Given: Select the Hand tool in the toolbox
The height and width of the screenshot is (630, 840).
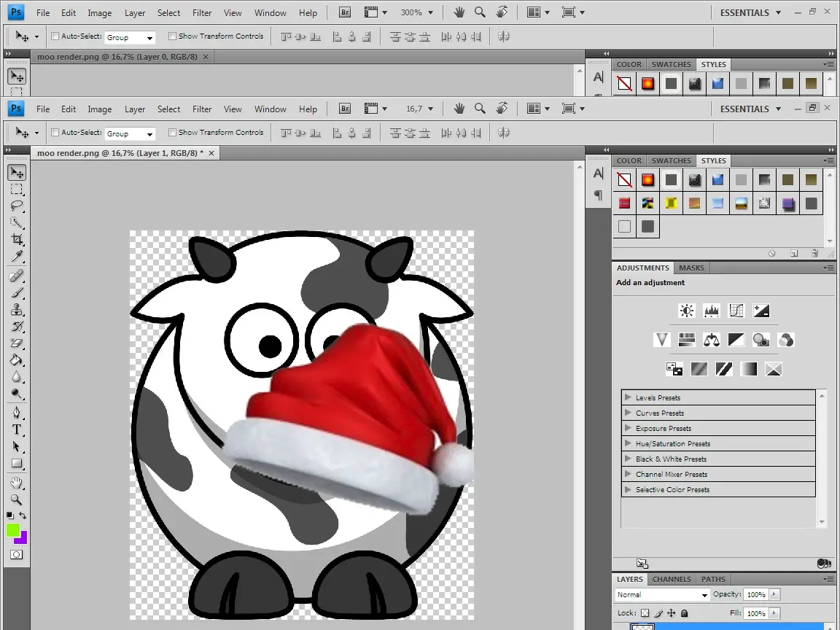Looking at the screenshot, I should [17, 483].
